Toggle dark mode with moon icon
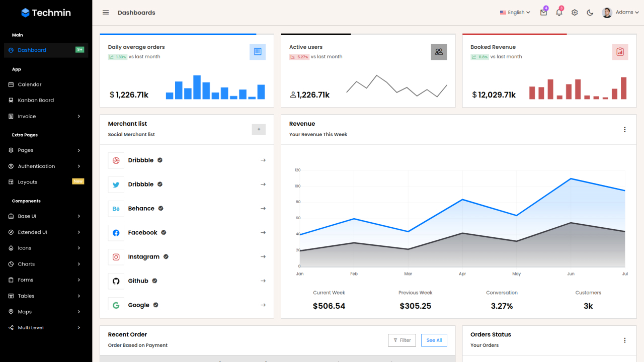This screenshot has height=362, width=644. click(x=590, y=13)
